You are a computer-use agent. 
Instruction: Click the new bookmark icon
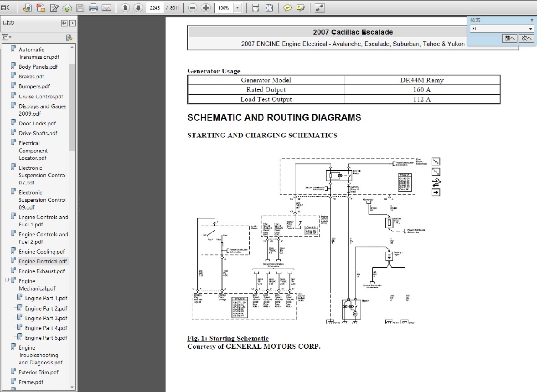(69, 37)
